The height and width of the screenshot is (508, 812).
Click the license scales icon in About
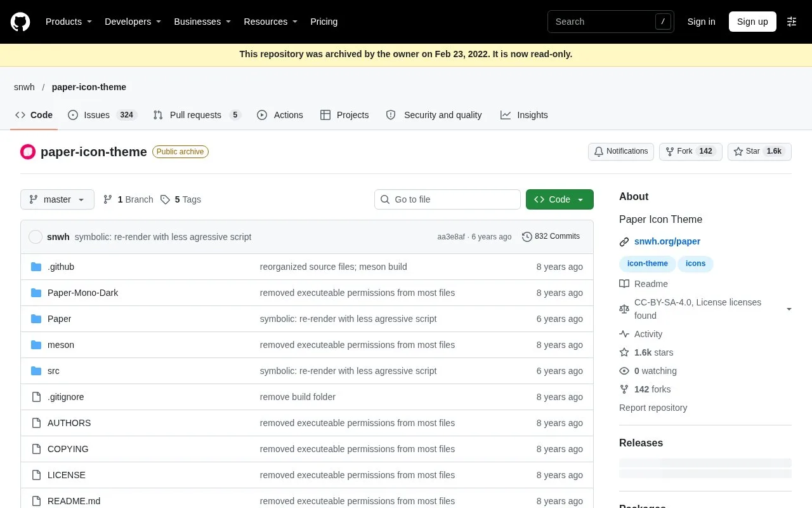point(624,309)
